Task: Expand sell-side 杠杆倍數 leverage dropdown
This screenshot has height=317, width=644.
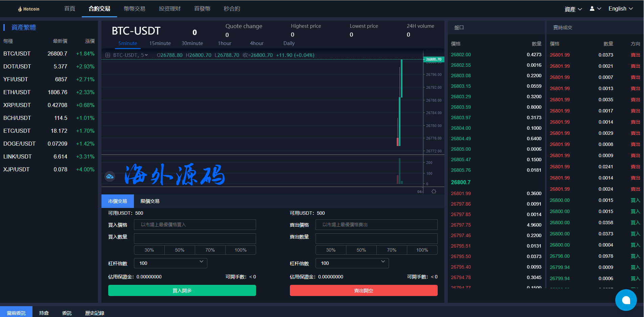Action: [352, 263]
